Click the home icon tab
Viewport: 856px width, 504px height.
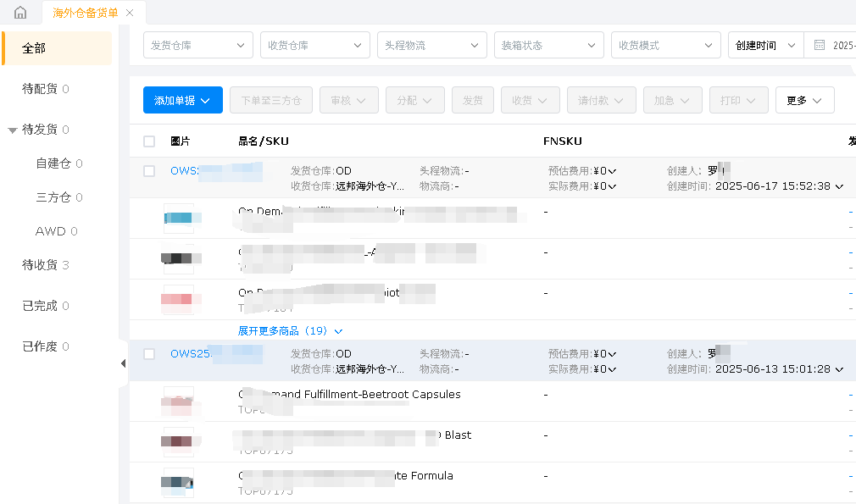point(20,13)
